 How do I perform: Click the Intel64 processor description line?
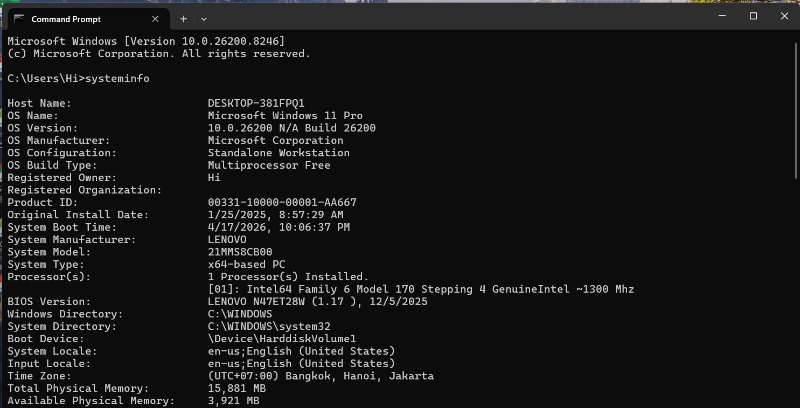click(420, 289)
